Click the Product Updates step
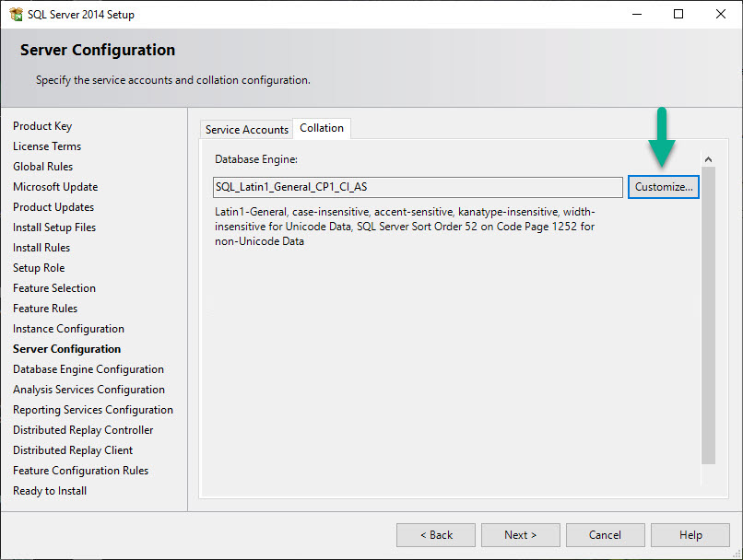 (53, 207)
